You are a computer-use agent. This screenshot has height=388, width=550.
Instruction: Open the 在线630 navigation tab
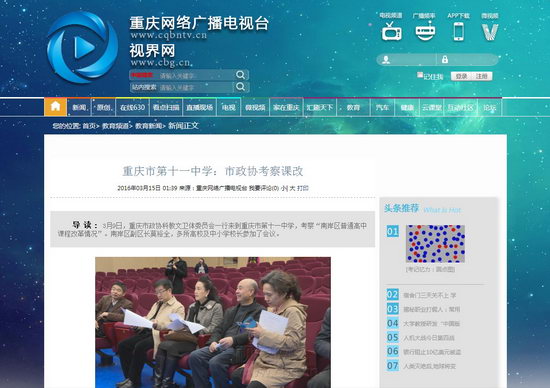132,108
